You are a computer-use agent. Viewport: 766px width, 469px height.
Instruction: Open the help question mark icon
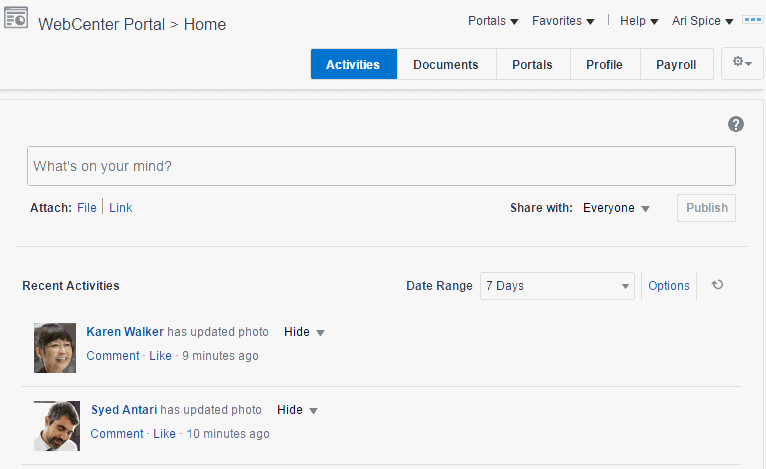(736, 124)
